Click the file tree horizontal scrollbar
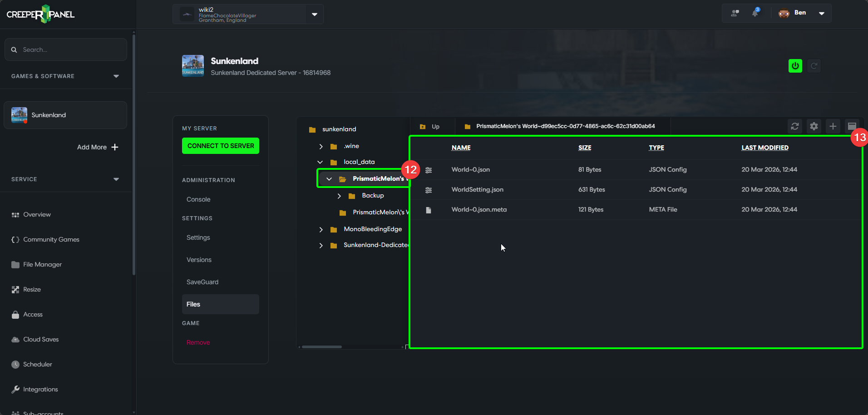The height and width of the screenshot is (415, 868). click(x=322, y=347)
